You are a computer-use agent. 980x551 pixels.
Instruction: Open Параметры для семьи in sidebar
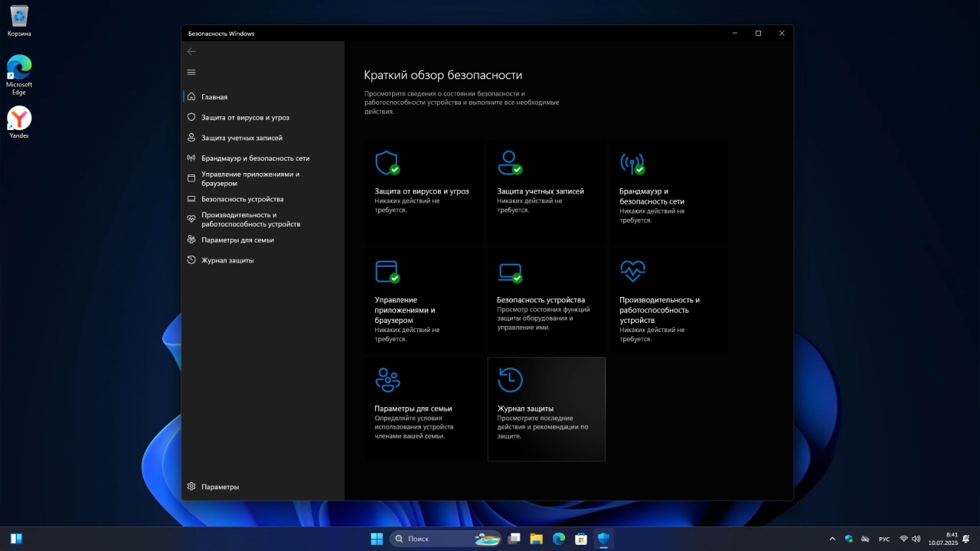point(263,240)
